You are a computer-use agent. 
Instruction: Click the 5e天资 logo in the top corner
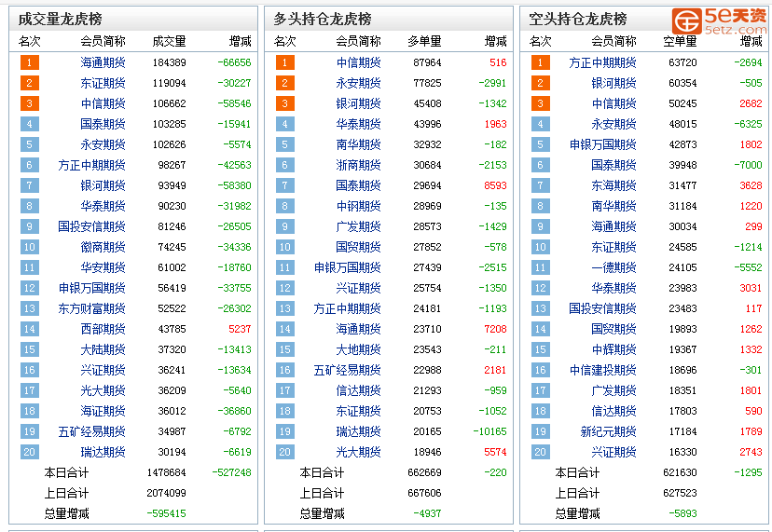(x=719, y=20)
